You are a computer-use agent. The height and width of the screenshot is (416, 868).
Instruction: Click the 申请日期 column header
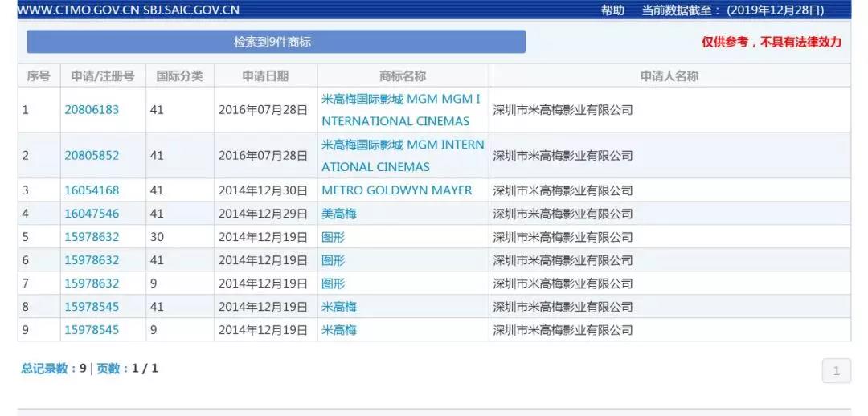point(265,75)
